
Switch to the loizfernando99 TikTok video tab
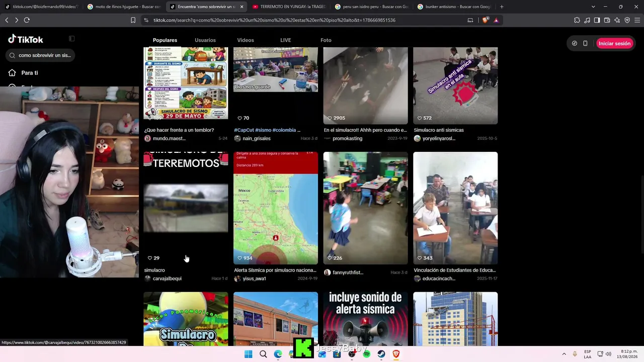(x=41, y=7)
